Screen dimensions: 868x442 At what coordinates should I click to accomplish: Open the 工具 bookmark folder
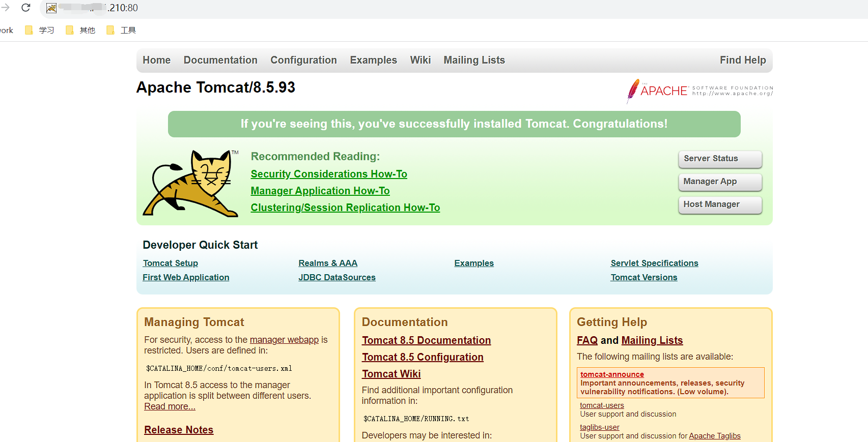121,31
